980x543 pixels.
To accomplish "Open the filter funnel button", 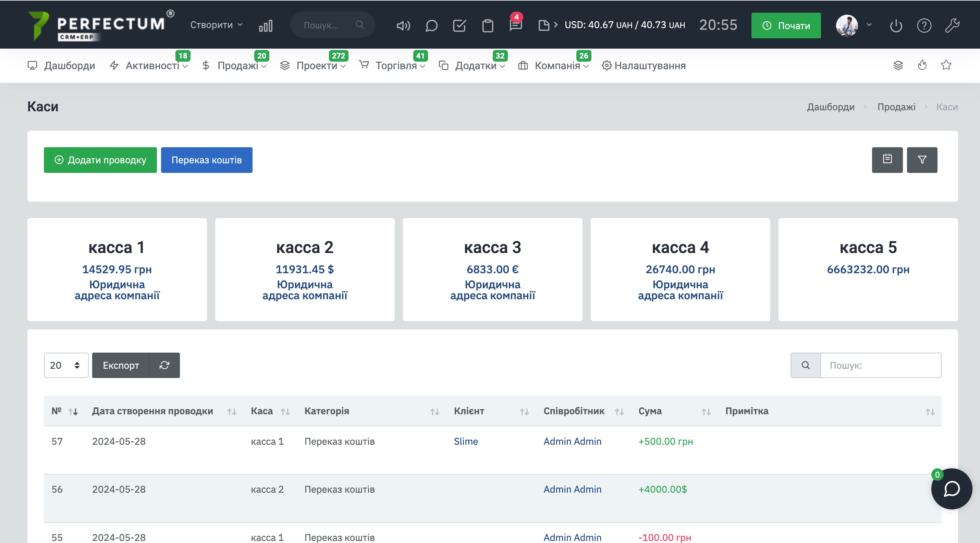I will click(922, 160).
